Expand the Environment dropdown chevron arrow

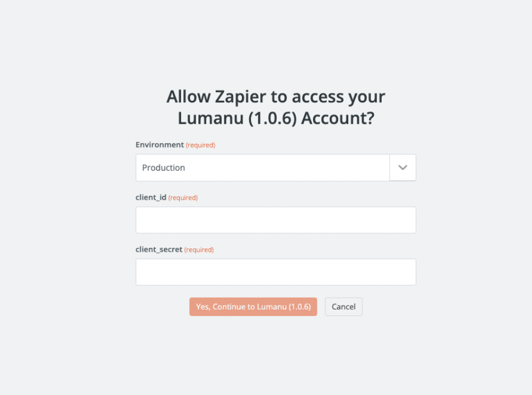click(x=402, y=168)
